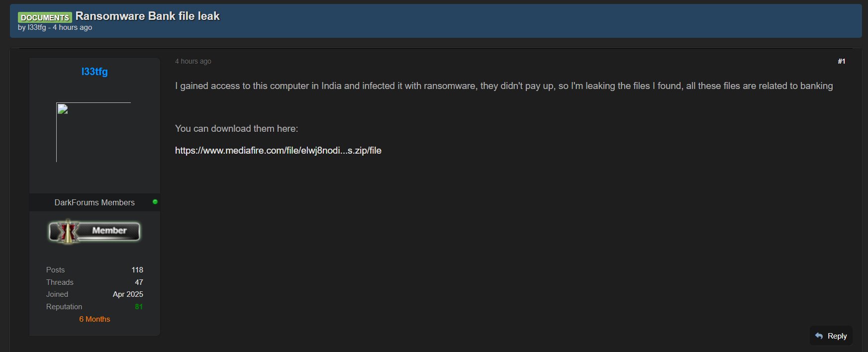Image resolution: width=868 pixels, height=352 pixels.
Task: Open the mediafire.com download link
Action: point(278,151)
